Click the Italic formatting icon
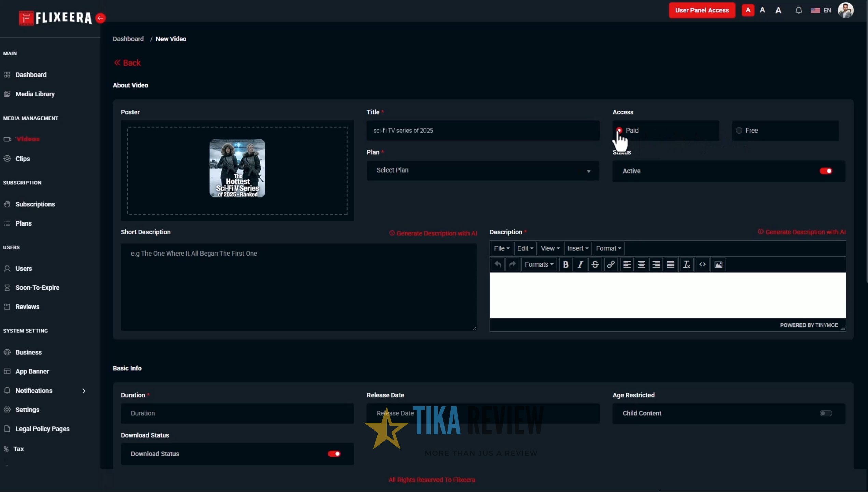 point(580,264)
